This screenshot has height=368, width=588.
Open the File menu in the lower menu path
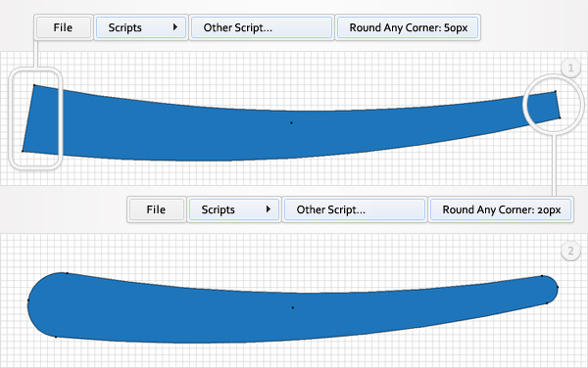click(x=157, y=209)
